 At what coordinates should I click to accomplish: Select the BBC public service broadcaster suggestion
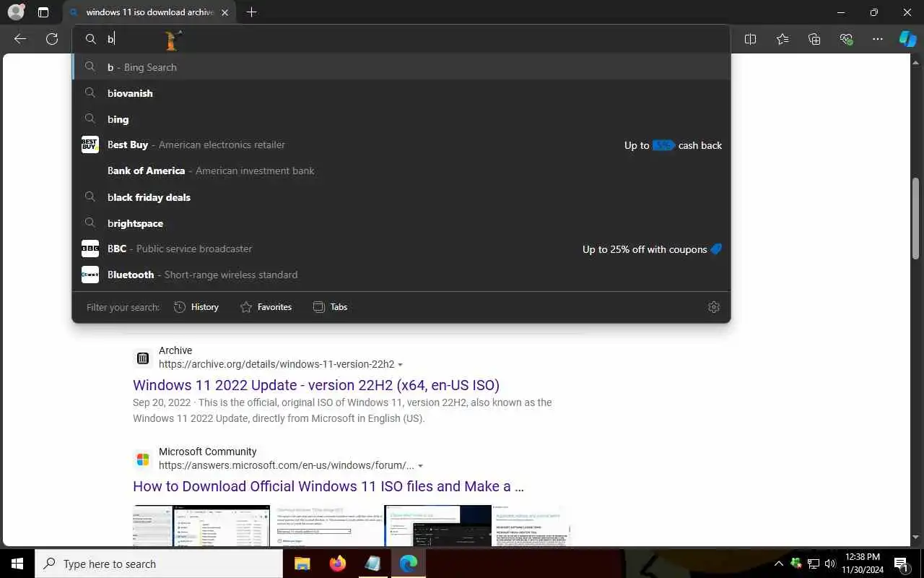401,249
